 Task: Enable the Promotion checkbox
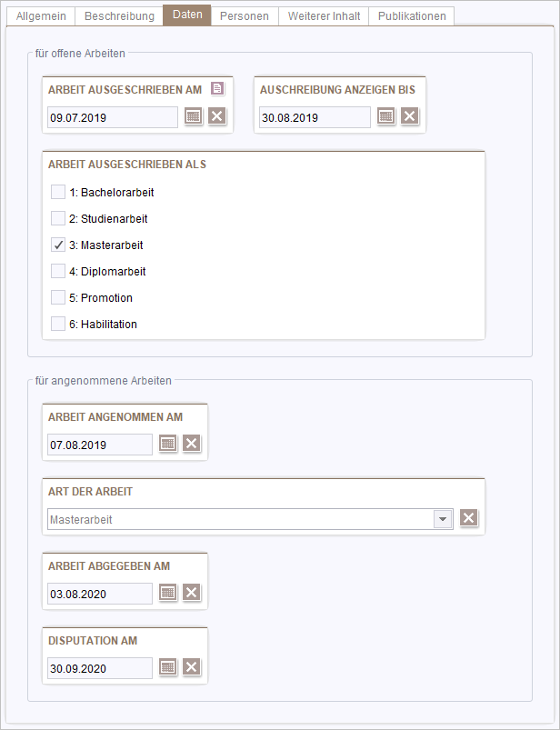click(57, 297)
